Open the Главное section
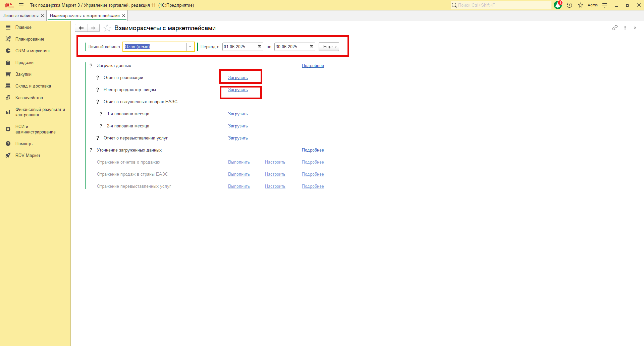 coord(35,27)
